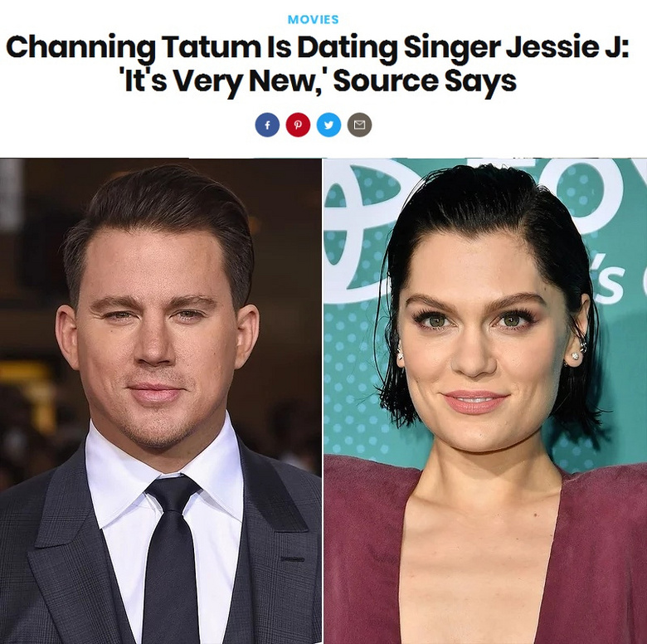The height and width of the screenshot is (644, 647).
Task: Click the word "Source" in the headline
Action: tap(386, 80)
